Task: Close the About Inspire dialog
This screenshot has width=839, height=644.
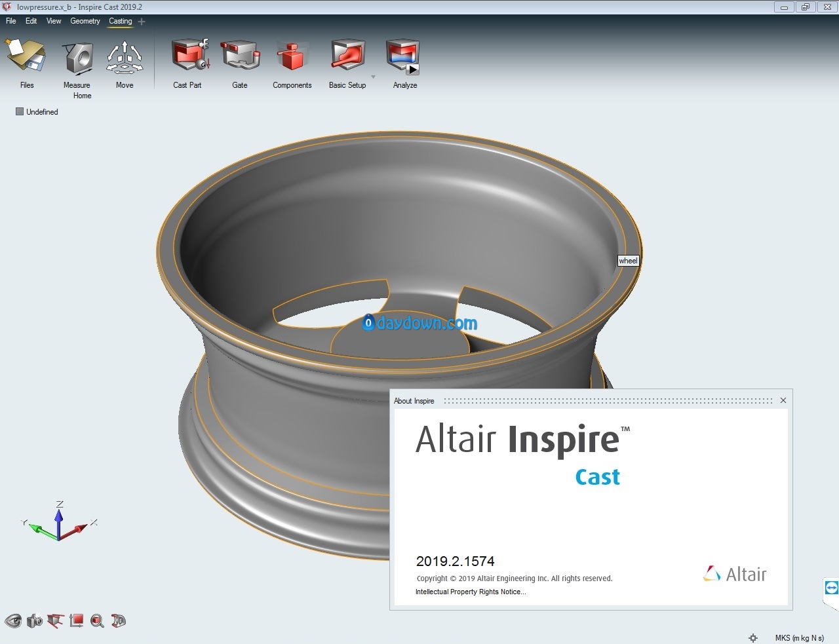Action: (783, 400)
